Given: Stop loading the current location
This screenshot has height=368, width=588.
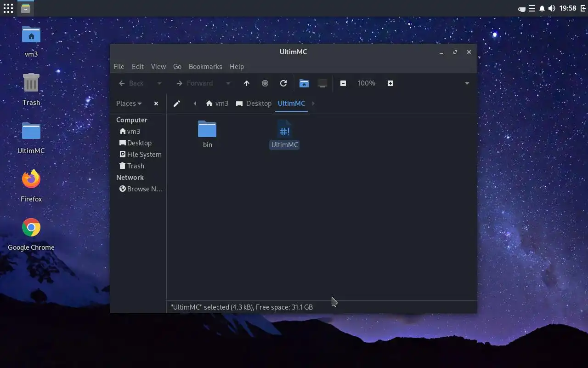Looking at the screenshot, I should point(265,83).
